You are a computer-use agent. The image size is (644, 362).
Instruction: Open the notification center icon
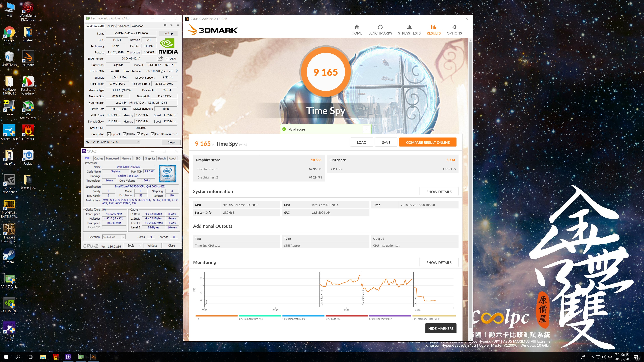pyautogui.click(x=636, y=357)
